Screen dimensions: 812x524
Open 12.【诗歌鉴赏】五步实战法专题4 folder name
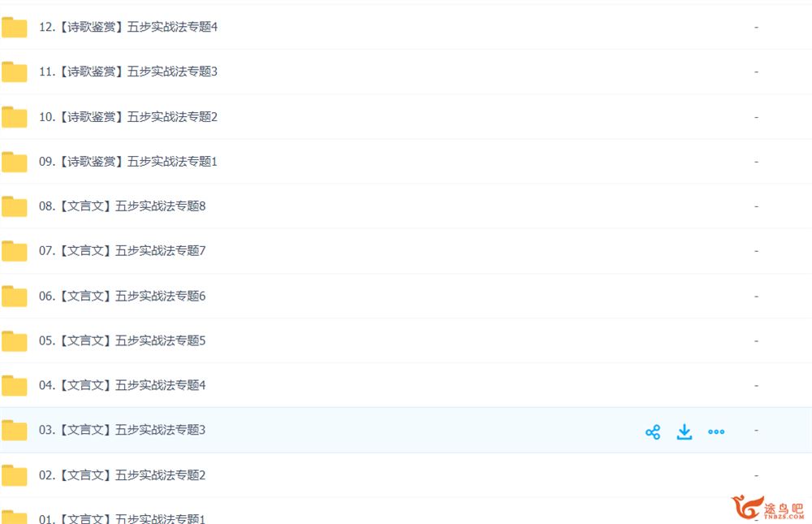tap(128, 27)
